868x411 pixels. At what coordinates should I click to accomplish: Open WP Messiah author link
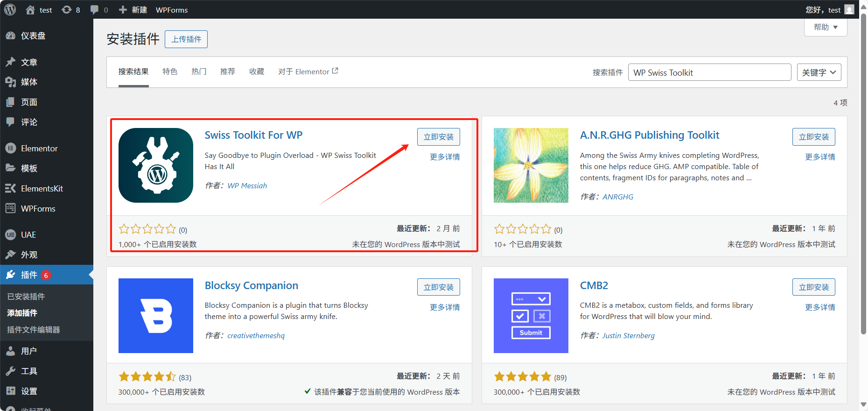[x=247, y=186]
